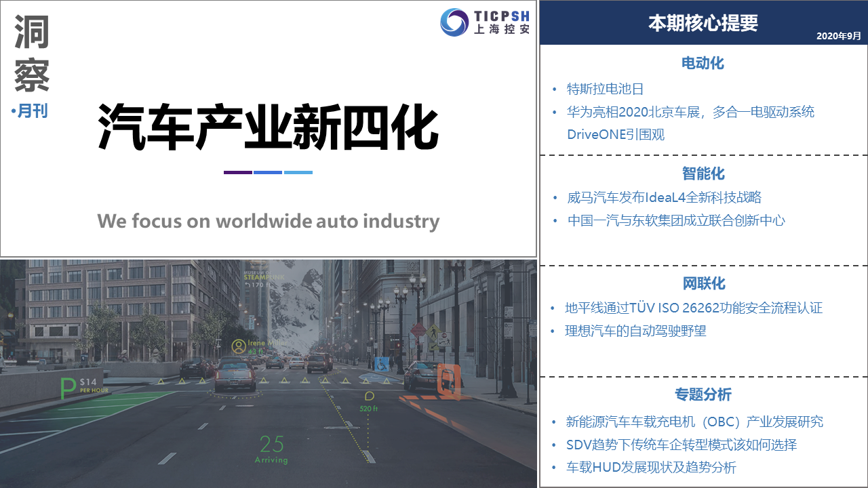Click the dark purple bar under title
Image resolution: width=868 pixels, height=488 pixels.
click(x=237, y=172)
